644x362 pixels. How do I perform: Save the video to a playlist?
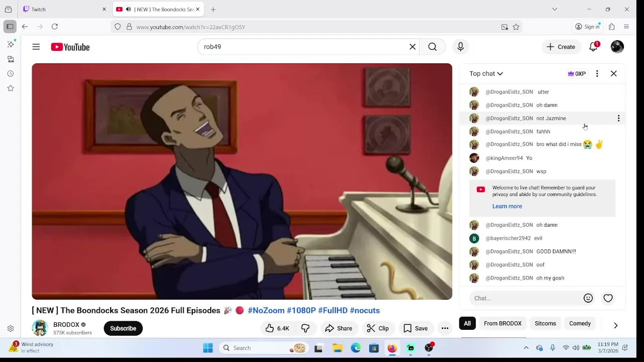pos(416,328)
